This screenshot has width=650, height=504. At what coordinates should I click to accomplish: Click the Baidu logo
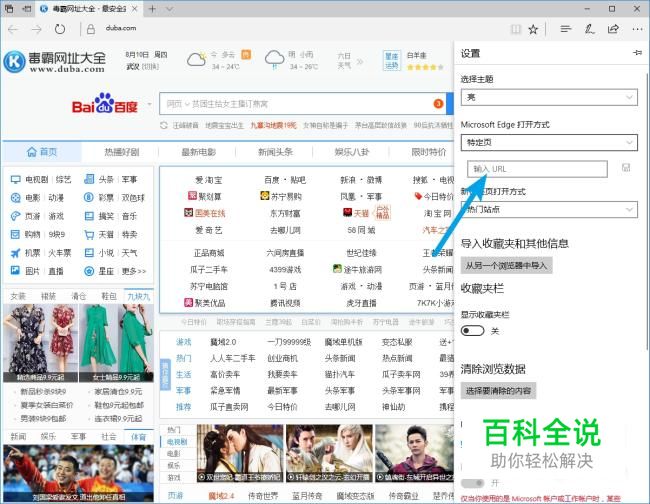click(105, 104)
